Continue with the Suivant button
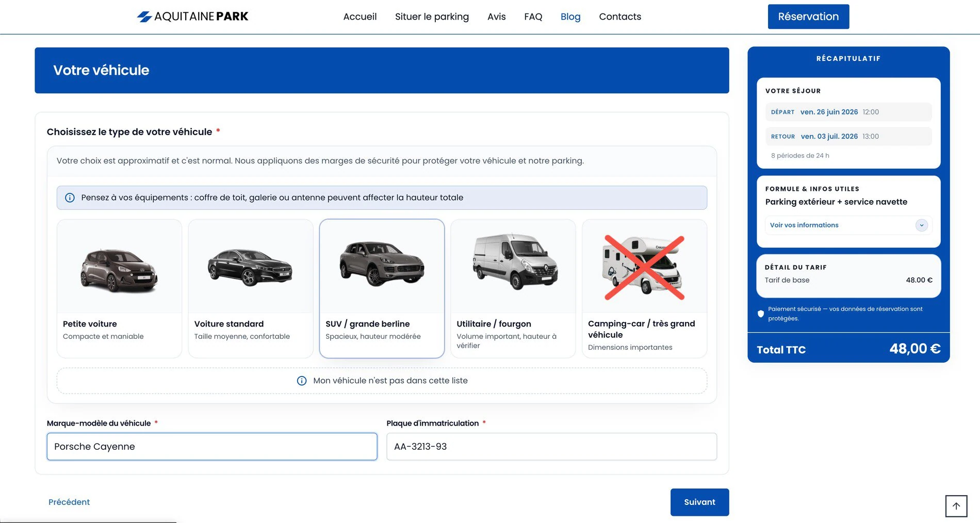Screen dimensions: 980x523 (x=699, y=502)
